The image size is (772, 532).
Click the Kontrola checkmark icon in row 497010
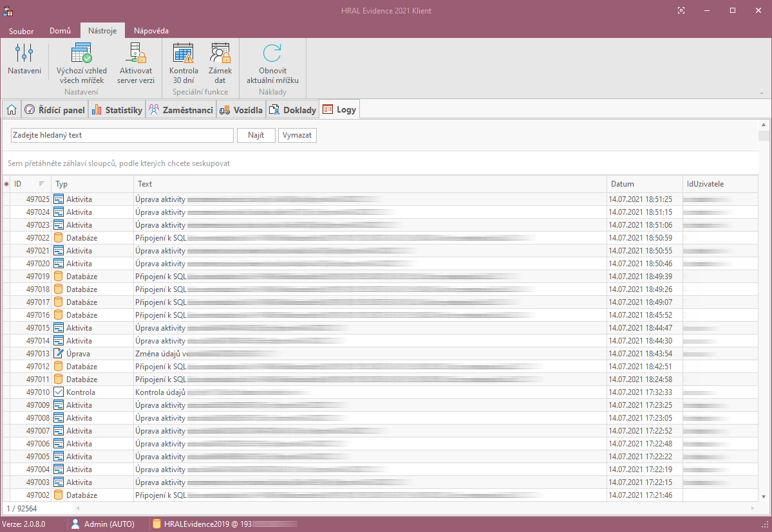pyautogui.click(x=59, y=392)
